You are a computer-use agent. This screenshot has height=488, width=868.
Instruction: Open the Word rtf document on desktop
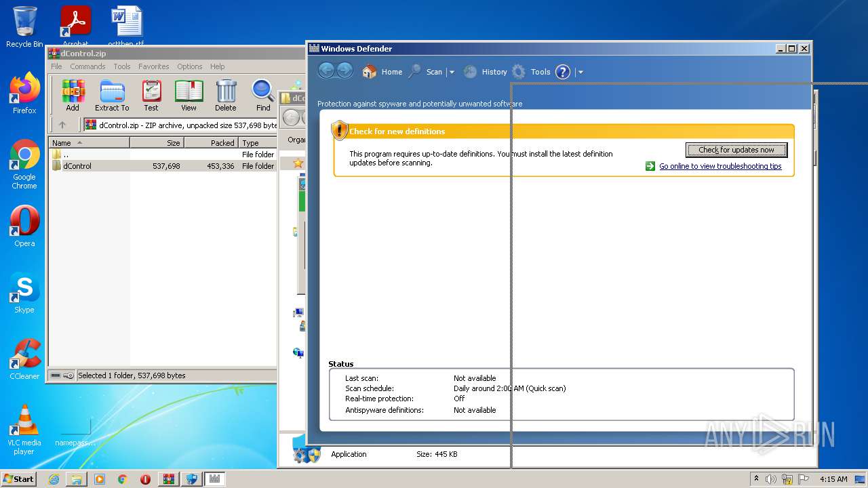[x=126, y=26]
